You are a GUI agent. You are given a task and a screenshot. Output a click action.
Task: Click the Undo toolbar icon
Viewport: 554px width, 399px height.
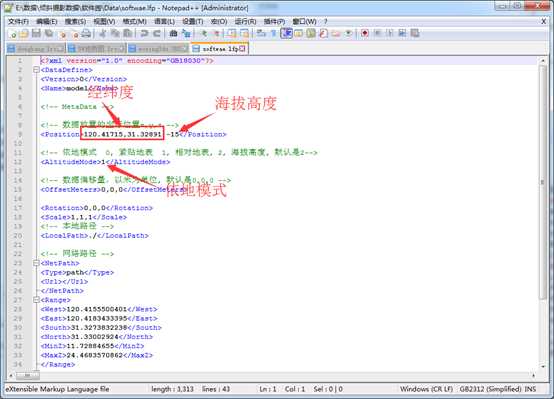[x=144, y=34]
